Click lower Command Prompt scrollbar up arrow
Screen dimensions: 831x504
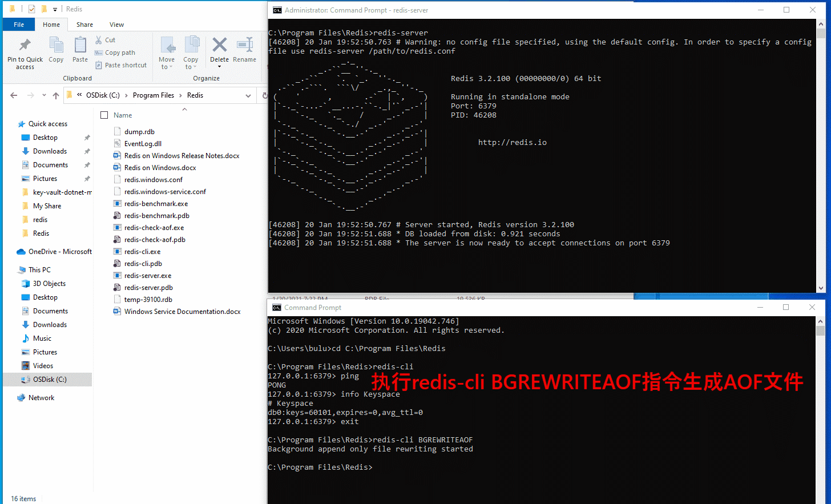[820, 321]
